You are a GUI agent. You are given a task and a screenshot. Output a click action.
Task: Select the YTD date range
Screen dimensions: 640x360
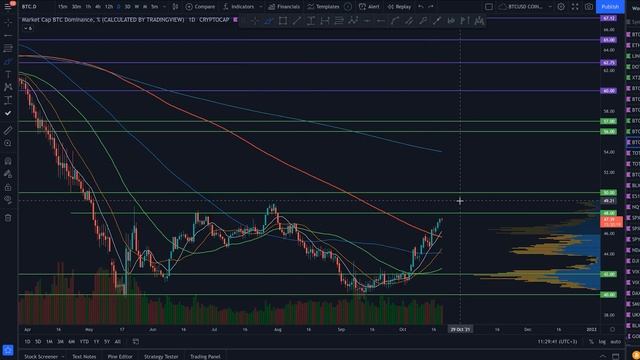pyautogui.click(x=84, y=341)
